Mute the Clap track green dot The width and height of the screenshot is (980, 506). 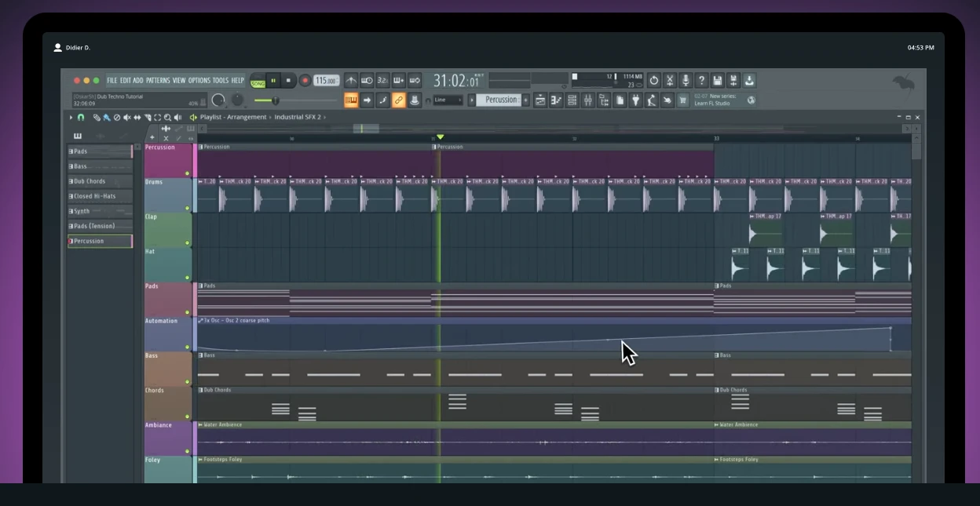pyautogui.click(x=187, y=243)
